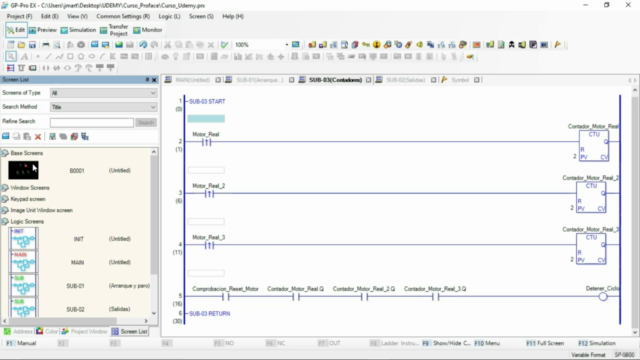The width and height of the screenshot is (640, 360).
Task: Switch to Preview mode
Action: pos(43,30)
